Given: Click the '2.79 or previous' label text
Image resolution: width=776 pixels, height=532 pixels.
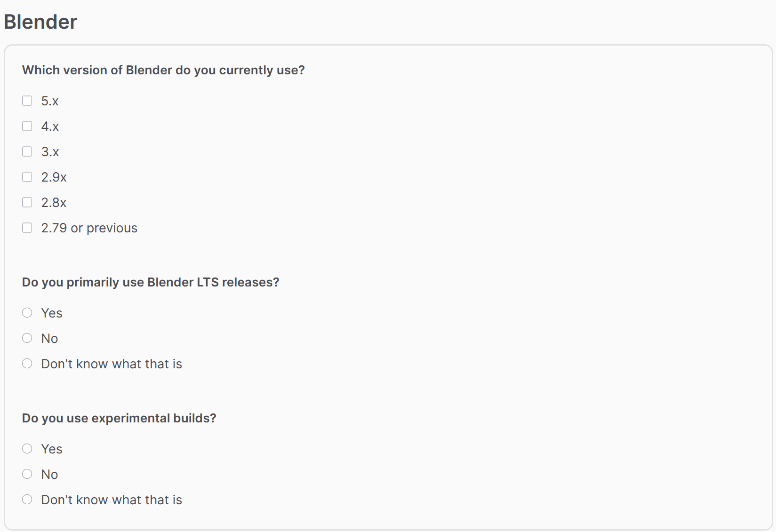Looking at the screenshot, I should [89, 228].
